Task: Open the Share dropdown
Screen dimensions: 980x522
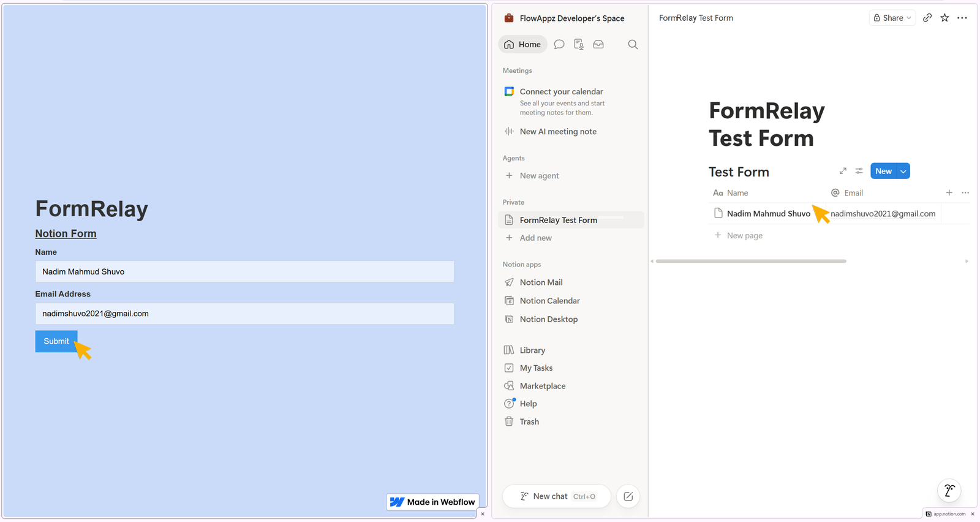Action: click(x=892, y=18)
